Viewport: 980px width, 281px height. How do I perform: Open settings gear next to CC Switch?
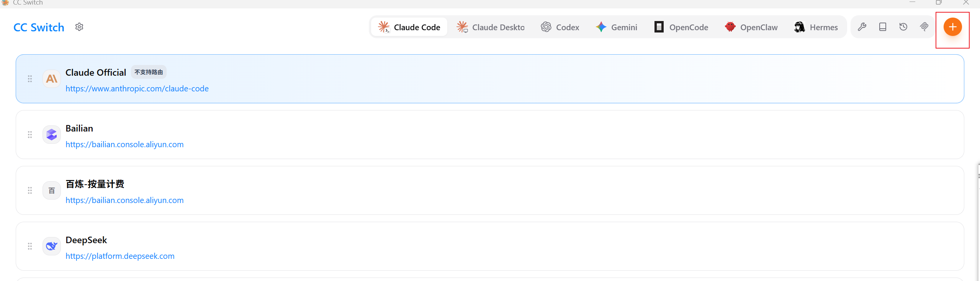click(x=79, y=27)
